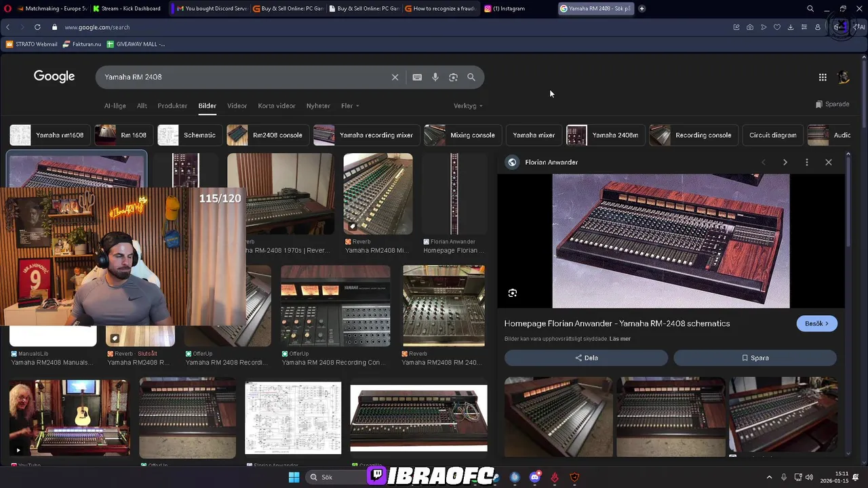The image size is (868, 488).
Task: Select the Mixing console suggestion chip
Action: tap(462, 135)
